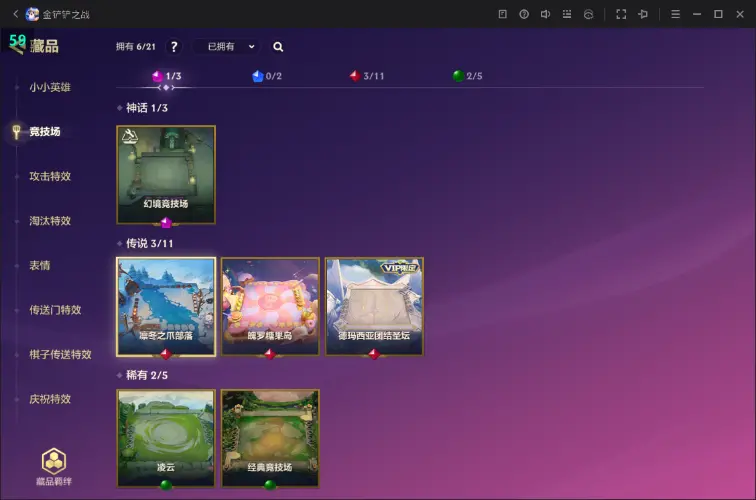Click the question mark help button
The height and width of the screenshot is (500, 756).
(x=174, y=47)
